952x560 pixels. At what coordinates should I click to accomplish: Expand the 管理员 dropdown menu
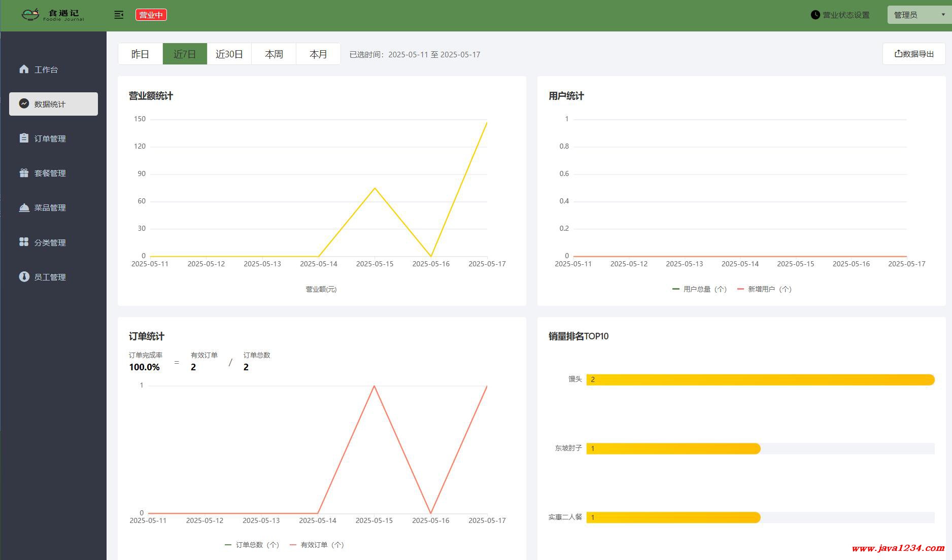919,15
